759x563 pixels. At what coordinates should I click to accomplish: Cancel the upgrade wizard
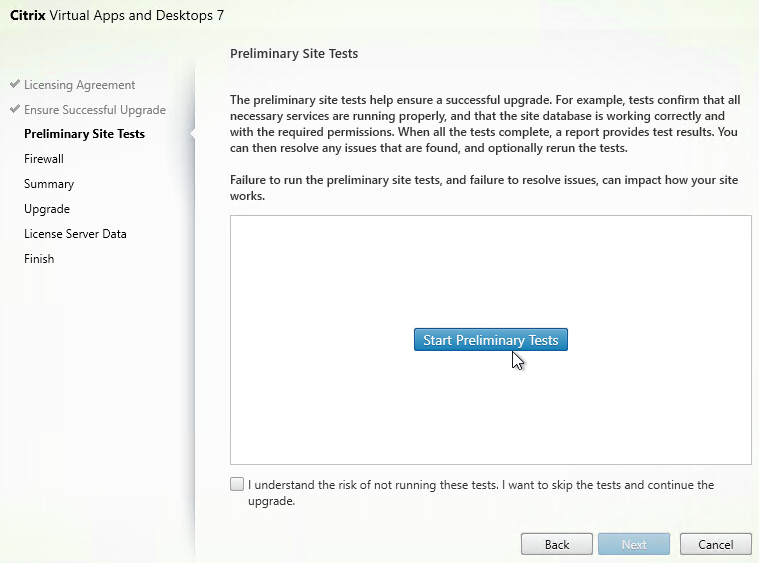pyautogui.click(x=715, y=544)
